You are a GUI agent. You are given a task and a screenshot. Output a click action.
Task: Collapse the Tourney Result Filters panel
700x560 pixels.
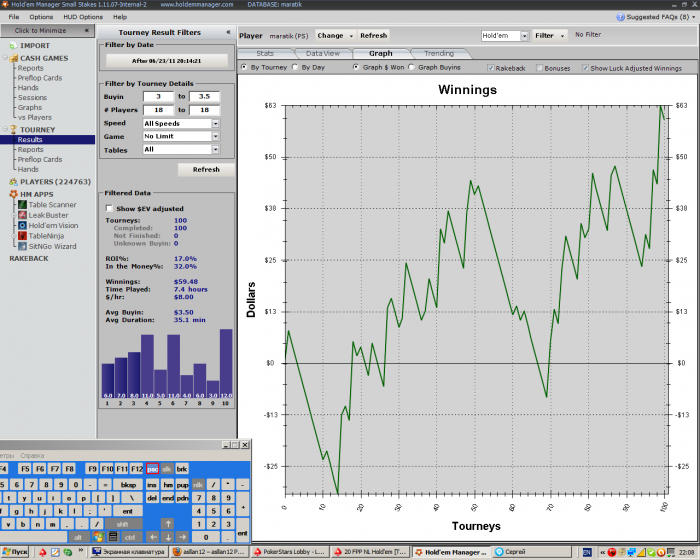pyautogui.click(x=228, y=32)
